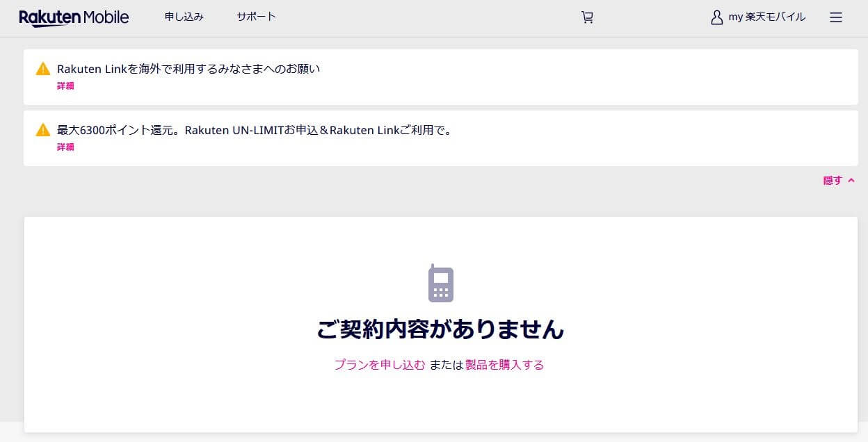Open the shopping cart
Screen dimensions: 868x442
coord(587,18)
